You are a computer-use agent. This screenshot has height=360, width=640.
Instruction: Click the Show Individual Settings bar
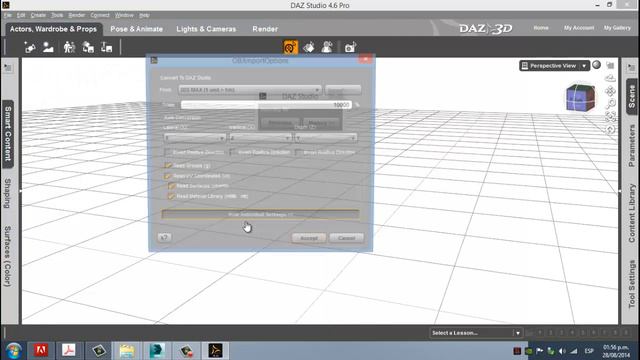coord(260,214)
